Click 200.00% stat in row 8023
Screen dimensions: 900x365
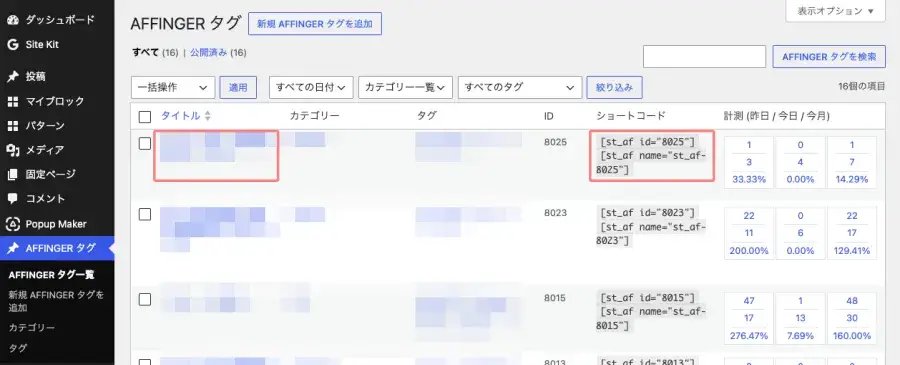click(749, 251)
